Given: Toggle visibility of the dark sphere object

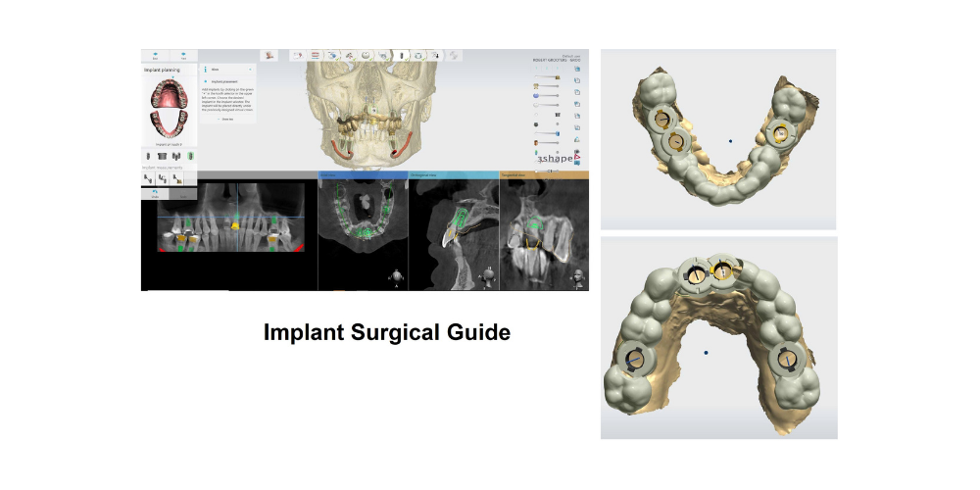Looking at the screenshot, I should click(535, 126).
